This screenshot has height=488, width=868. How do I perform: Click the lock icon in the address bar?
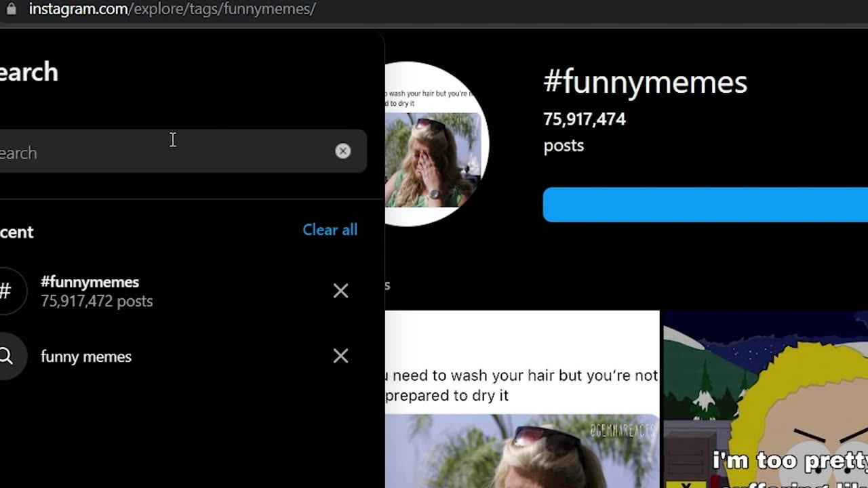click(x=11, y=9)
